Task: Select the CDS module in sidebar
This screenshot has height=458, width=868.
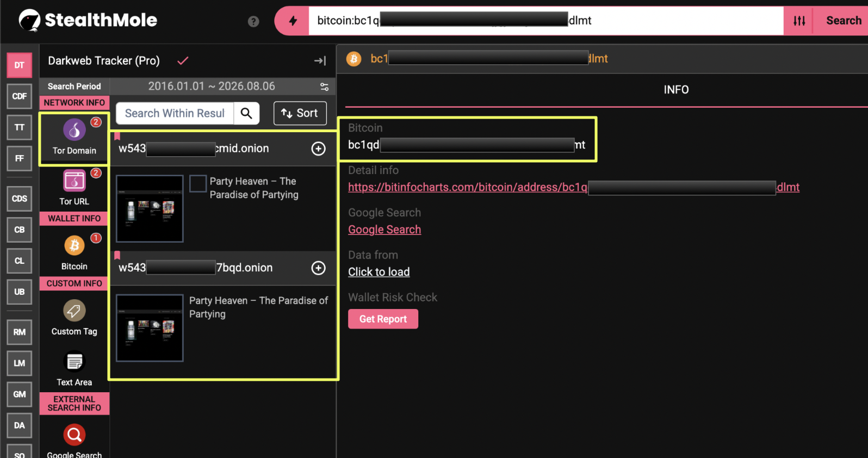Action: coord(20,199)
